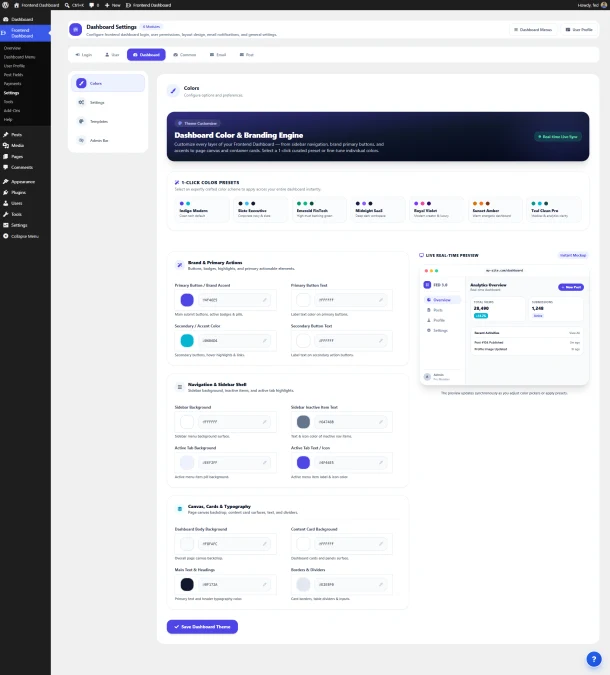This screenshot has width=610, height=675.
Task: Open the Templates section in side panel
Action: (108, 121)
